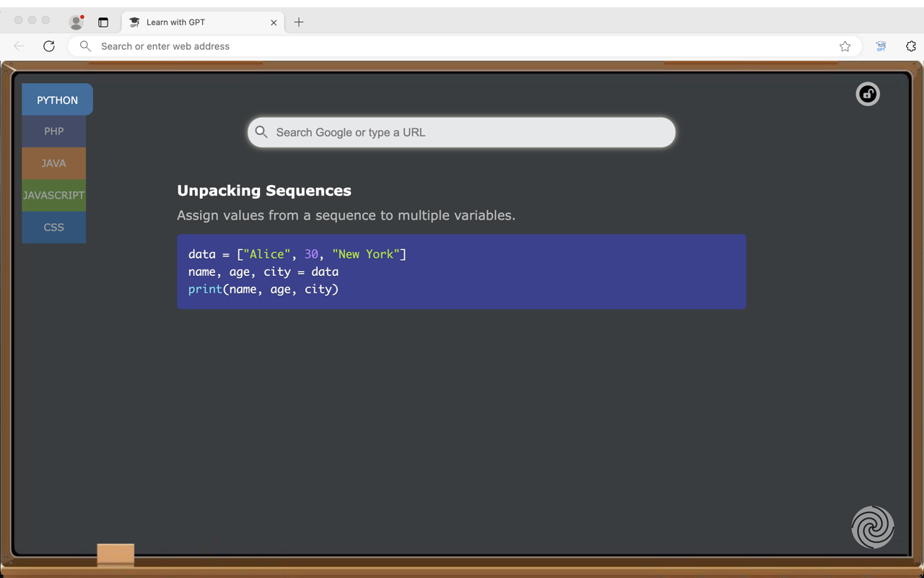Image resolution: width=924 pixels, height=578 pixels.
Task: Open the browser profile avatar
Action: tap(76, 22)
